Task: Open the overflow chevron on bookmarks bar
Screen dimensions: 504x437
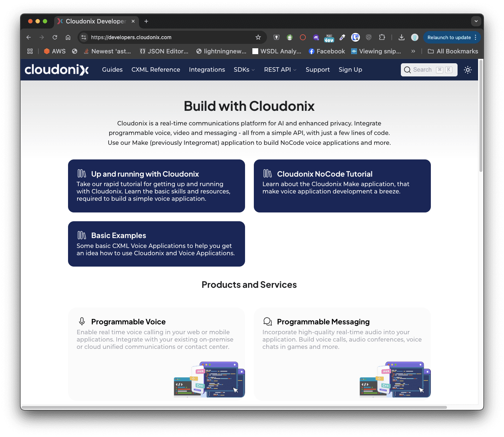Action: click(413, 51)
